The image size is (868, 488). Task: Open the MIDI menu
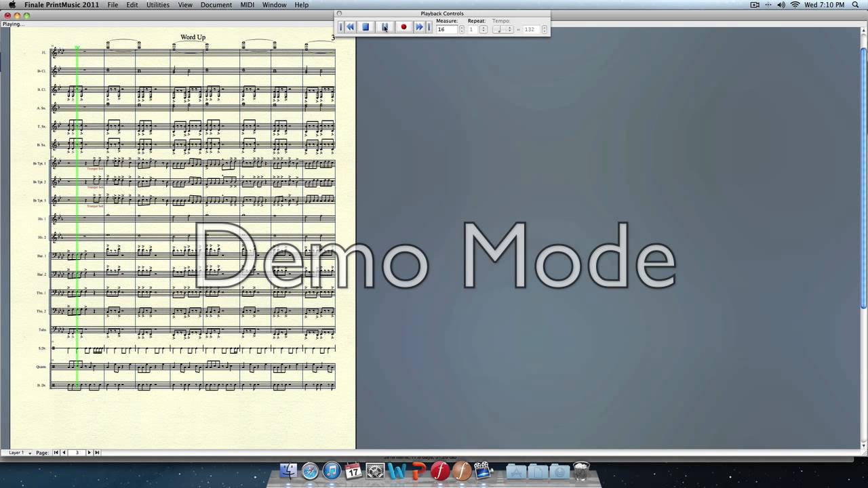click(248, 5)
